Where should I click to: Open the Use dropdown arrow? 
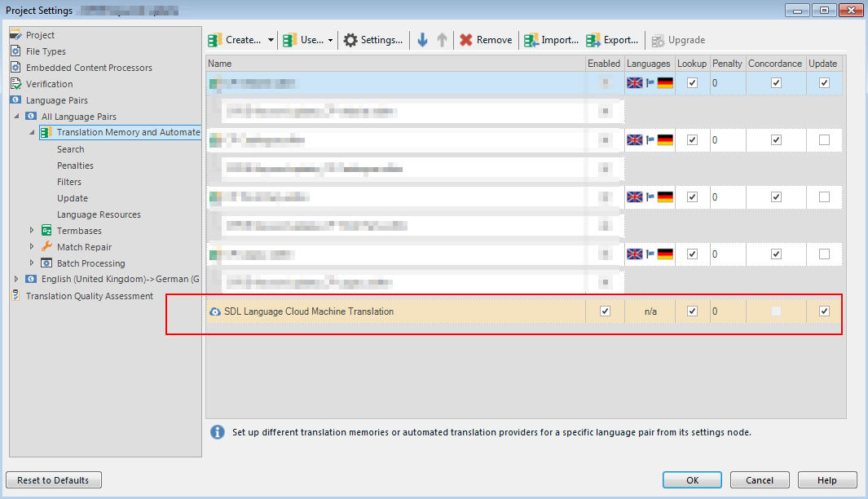coord(331,40)
